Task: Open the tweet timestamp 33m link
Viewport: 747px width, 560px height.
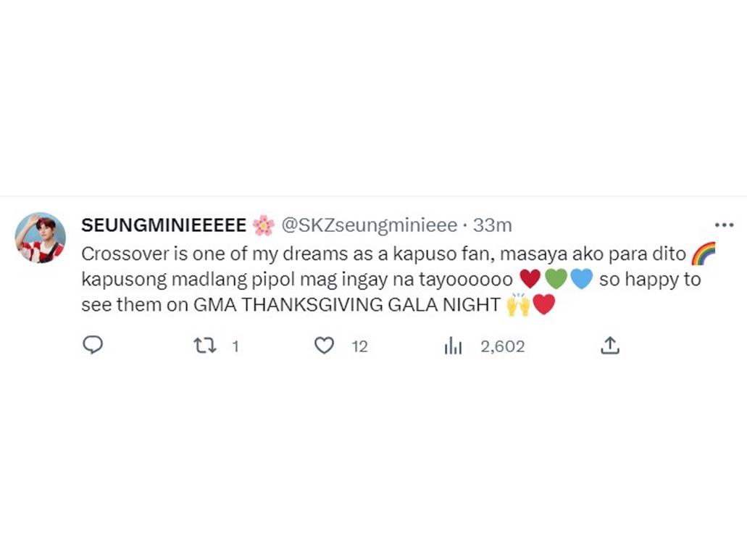Action: coord(491,225)
